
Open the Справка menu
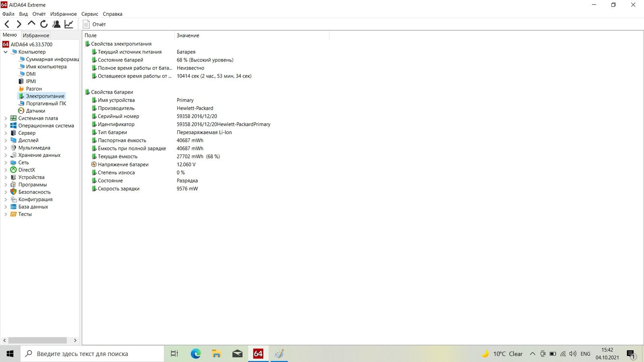click(112, 14)
